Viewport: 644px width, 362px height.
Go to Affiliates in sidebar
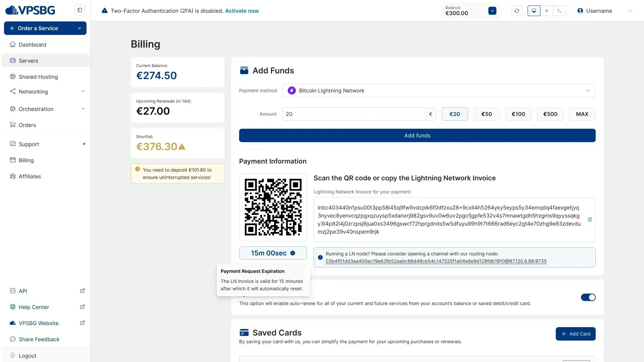(x=30, y=176)
